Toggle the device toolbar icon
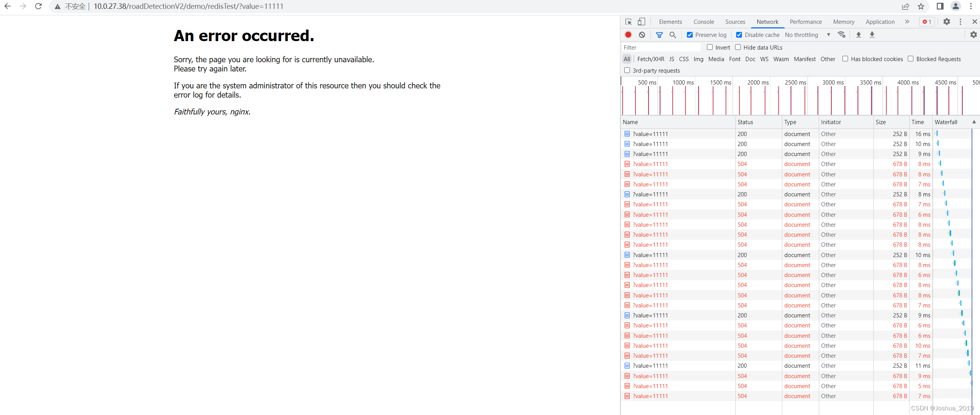980x415 pixels. tap(642, 22)
